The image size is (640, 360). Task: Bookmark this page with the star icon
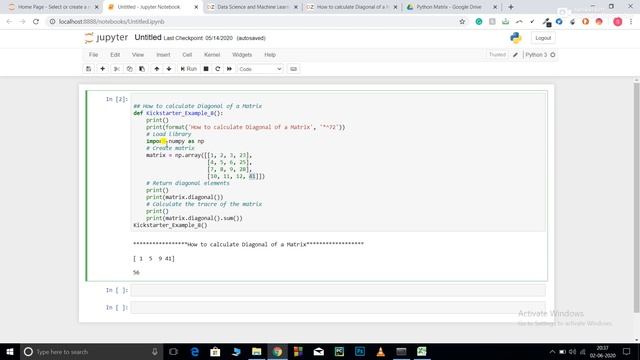point(462,22)
